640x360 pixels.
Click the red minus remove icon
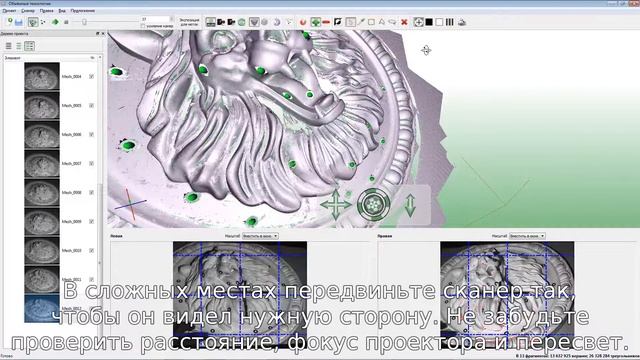pos(326,22)
